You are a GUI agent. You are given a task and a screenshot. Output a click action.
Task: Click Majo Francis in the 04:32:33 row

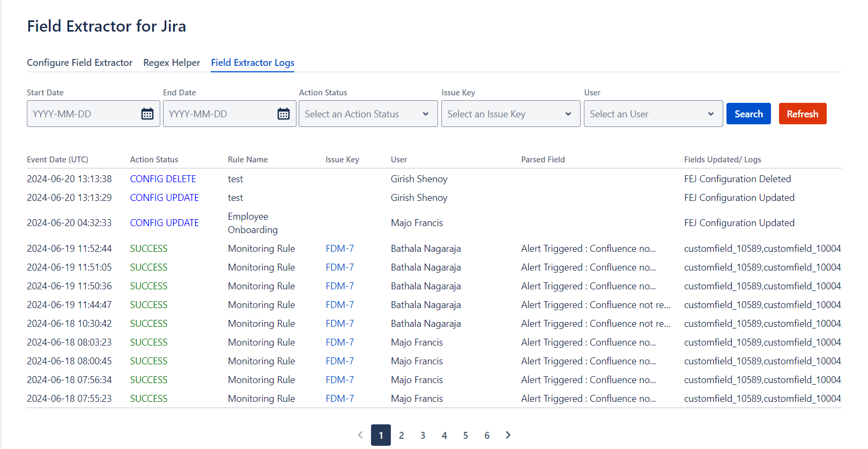417,223
